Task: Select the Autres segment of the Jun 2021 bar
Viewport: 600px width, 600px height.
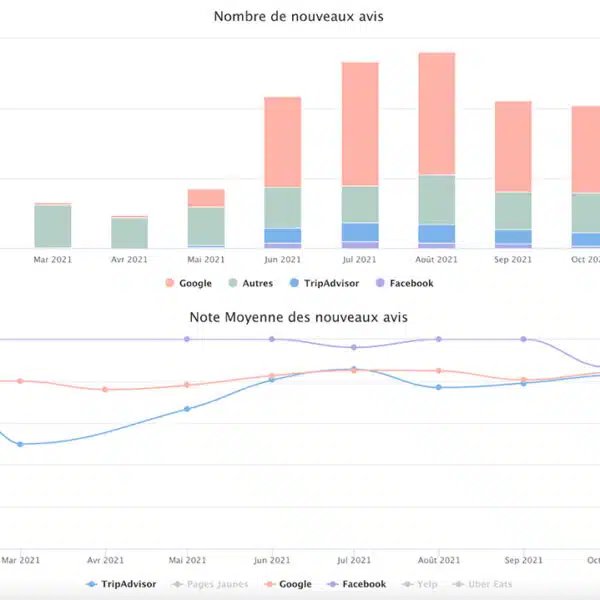Action: tap(283, 207)
